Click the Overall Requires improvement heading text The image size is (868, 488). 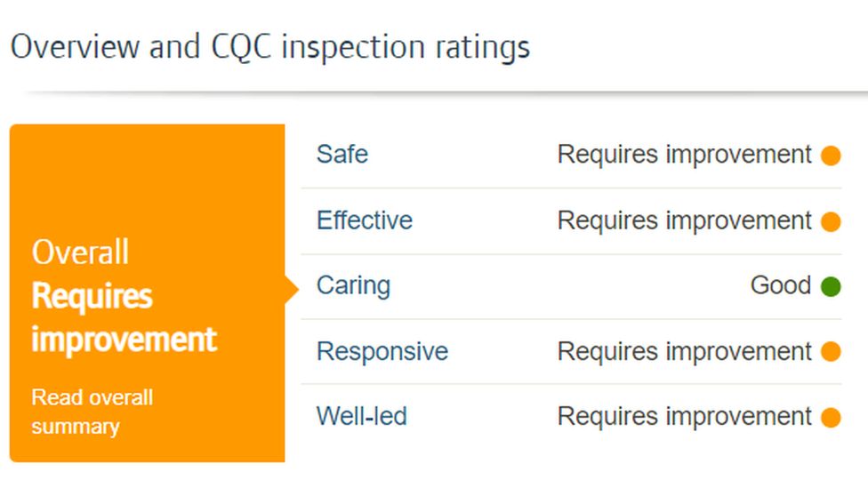pos(124,318)
